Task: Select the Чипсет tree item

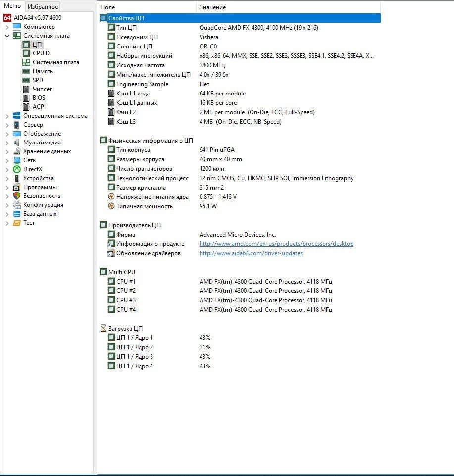Action: click(x=42, y=89)
